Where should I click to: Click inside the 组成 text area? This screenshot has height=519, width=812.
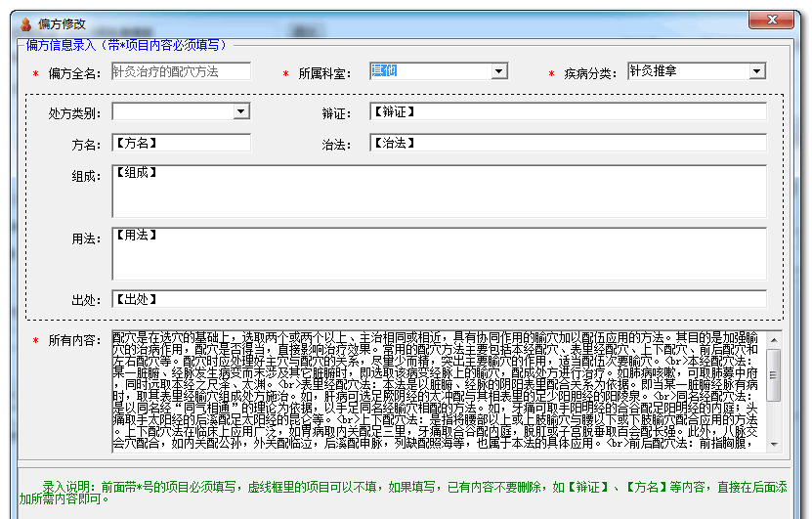point(439,192)
